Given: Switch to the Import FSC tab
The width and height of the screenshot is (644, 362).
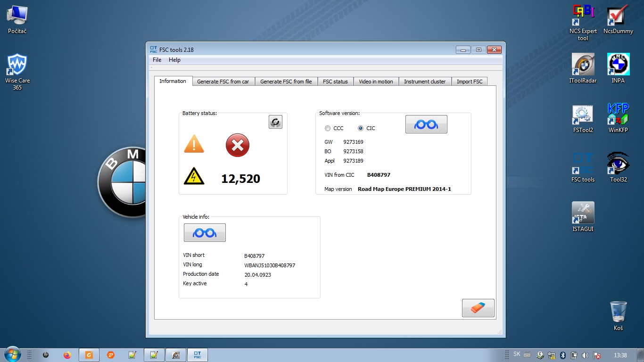Looking at the screenshot, I should [470, 82].
